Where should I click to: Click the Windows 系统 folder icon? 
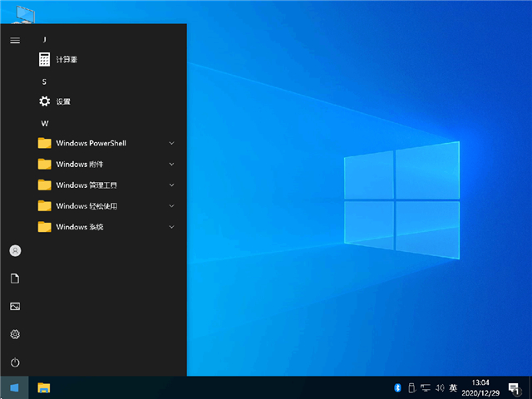44,227
